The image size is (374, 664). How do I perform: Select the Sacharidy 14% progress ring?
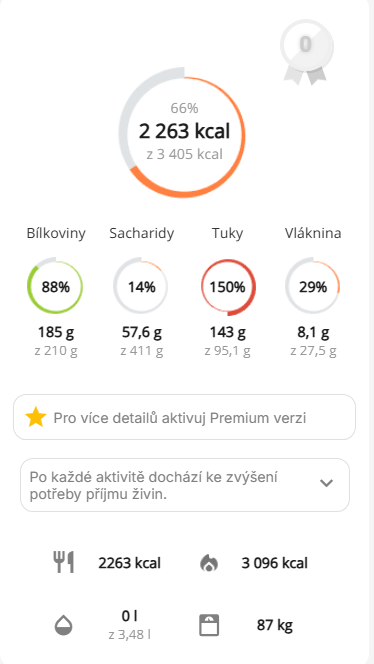point(141,287)
